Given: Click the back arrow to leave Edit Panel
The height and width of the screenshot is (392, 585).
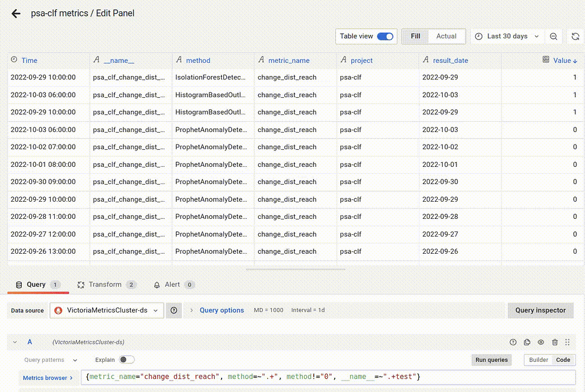Looking at the screenshot, I should [x=15, y=13].
